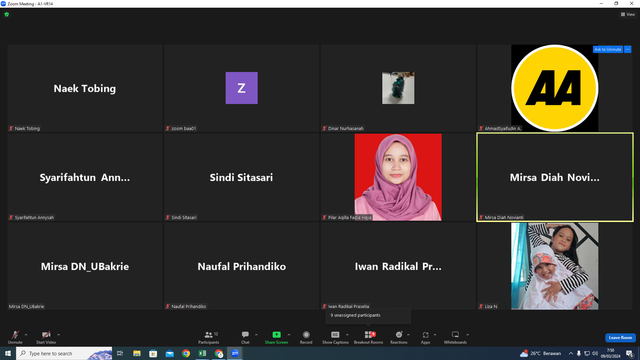The height and width of the screenshot is (360, 640).
Task: Open volume control in system tray
Action: tap(595, 353)
